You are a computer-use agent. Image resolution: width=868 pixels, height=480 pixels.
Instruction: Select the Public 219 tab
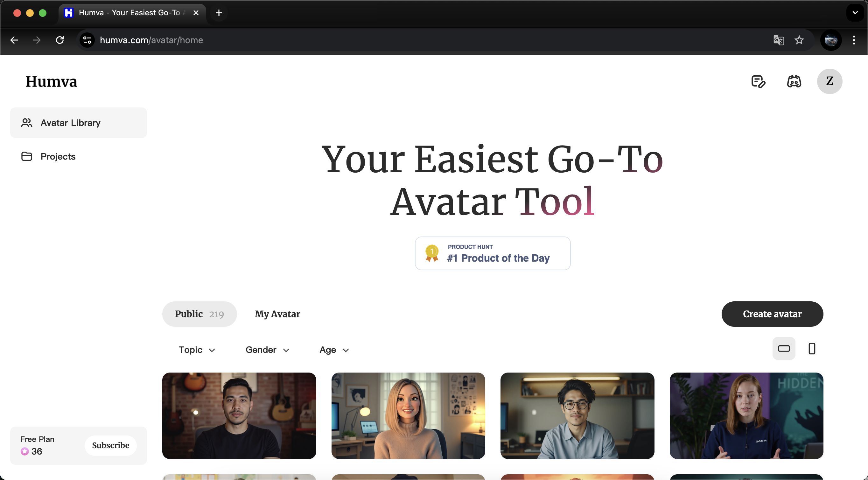click(199, 314)
